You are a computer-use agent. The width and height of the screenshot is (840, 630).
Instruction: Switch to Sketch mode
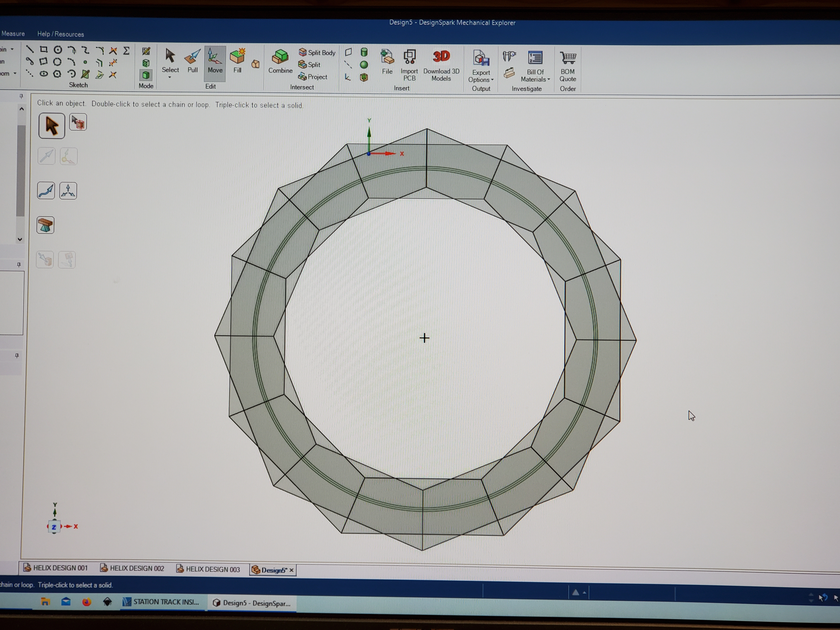coord(146,51)
